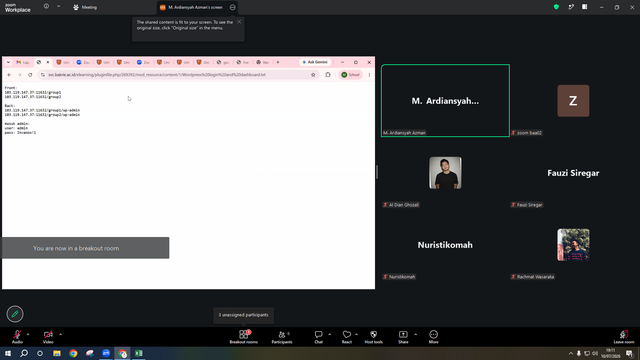Expand share options arrow
Viewport: 640px width, 360px height.
416,334
